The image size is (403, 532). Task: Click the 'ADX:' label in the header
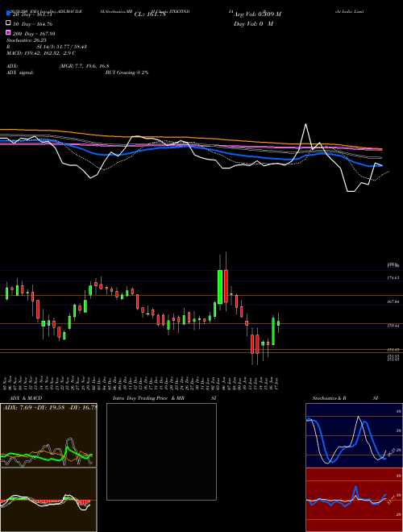tap(12, 66)
